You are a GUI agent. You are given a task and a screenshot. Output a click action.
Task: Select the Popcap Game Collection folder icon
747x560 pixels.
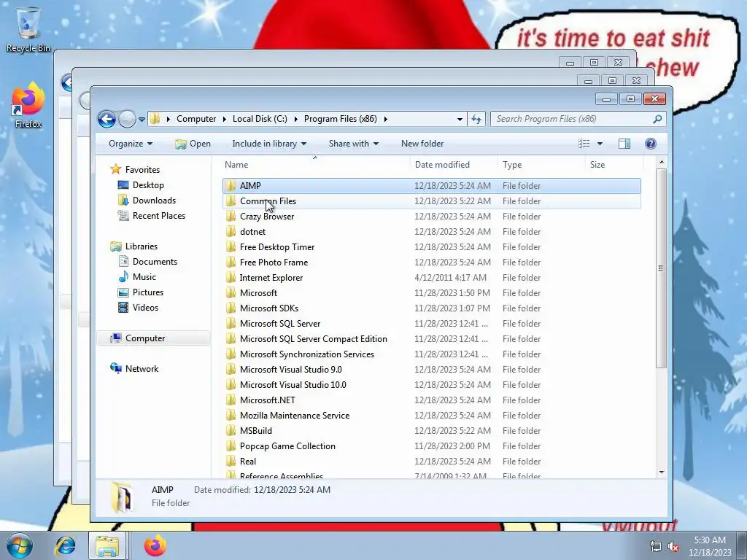pos(231,446)
